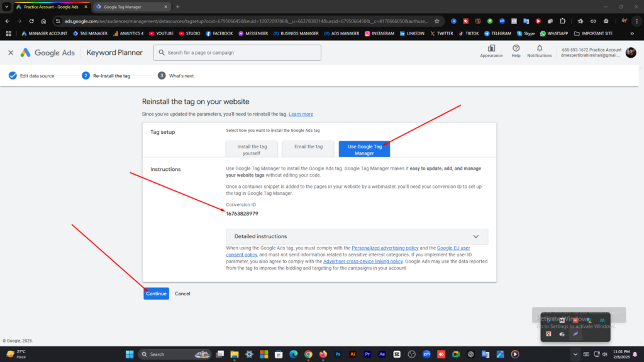The height and width of the screenshot is (362, 644).
Task: Open the Windows Start menu
Action: coord(130,354)
